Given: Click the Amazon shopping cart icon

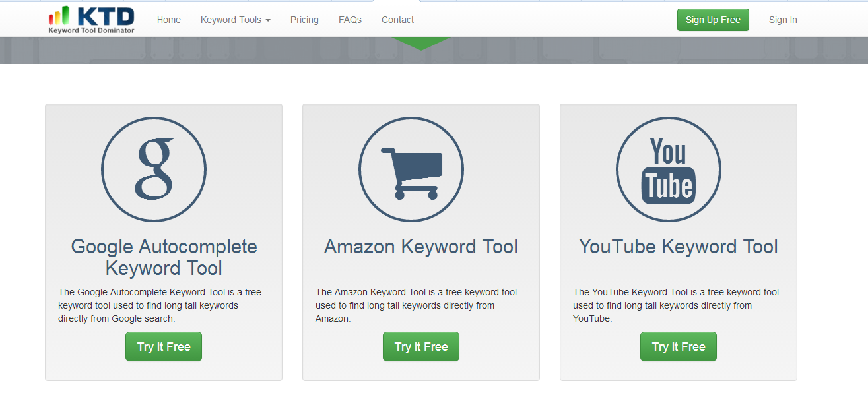Looking at the screenshot, I should (411, 169).
